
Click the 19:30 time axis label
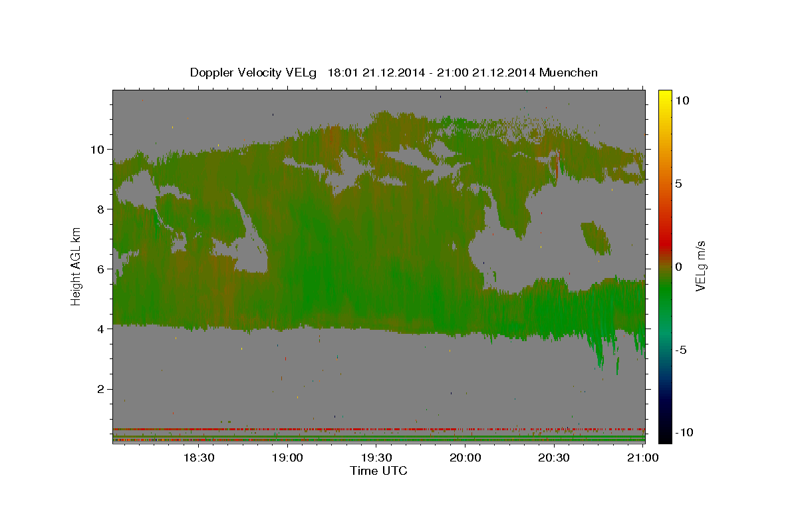pos(376,458)
